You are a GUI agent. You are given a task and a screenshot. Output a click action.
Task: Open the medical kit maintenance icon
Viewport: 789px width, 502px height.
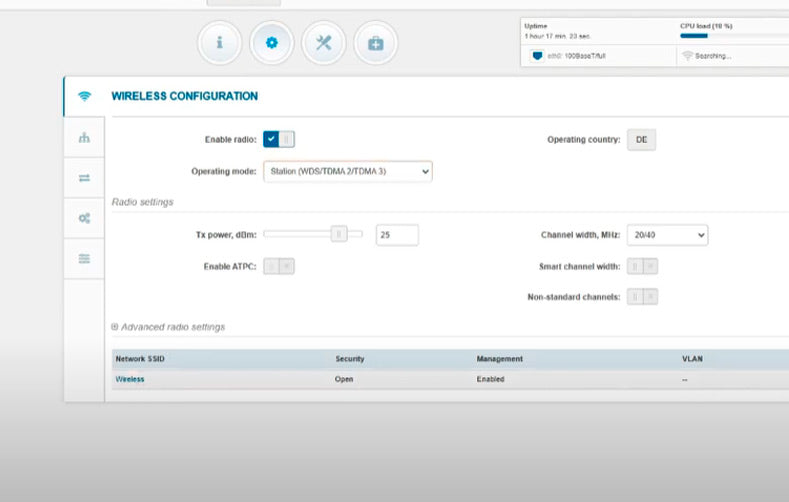click(375, 43)
